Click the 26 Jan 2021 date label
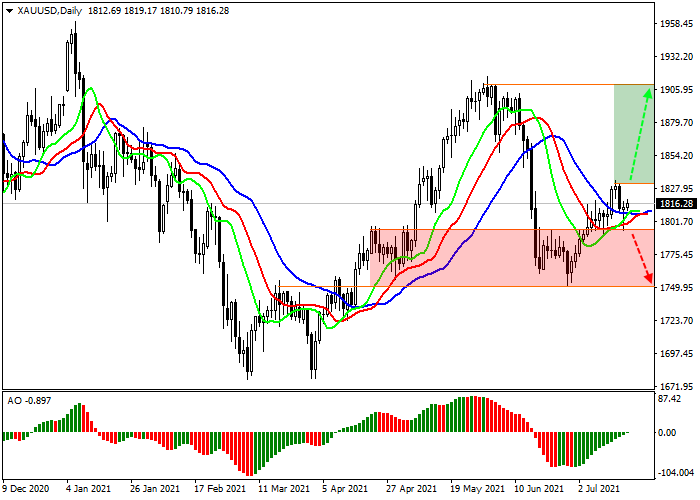This screenshot has height=500, width=700. point(155,488)
